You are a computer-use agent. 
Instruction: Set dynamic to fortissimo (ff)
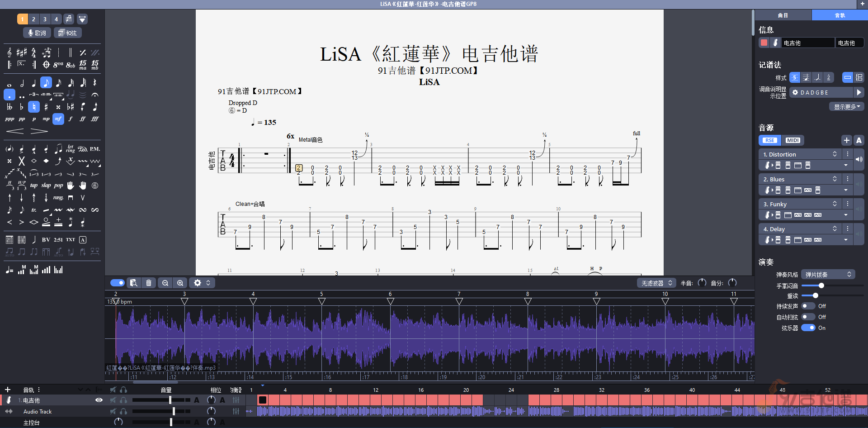click(x=83, y=119)
